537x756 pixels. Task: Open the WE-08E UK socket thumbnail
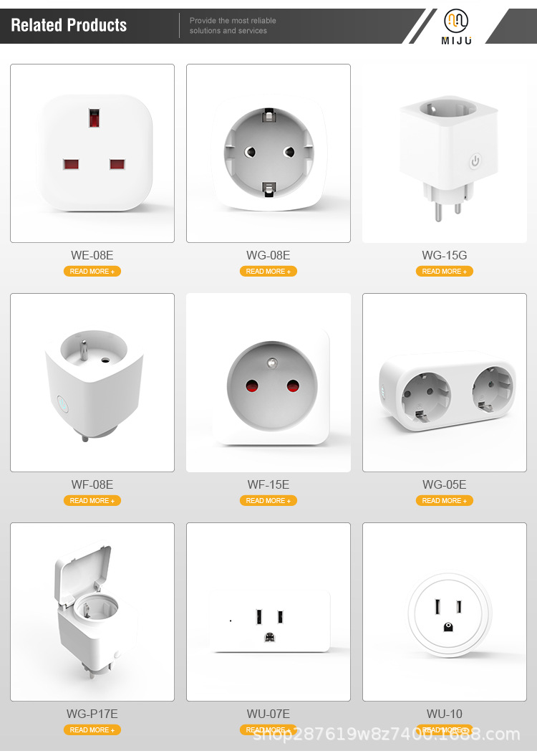(92, 153)
